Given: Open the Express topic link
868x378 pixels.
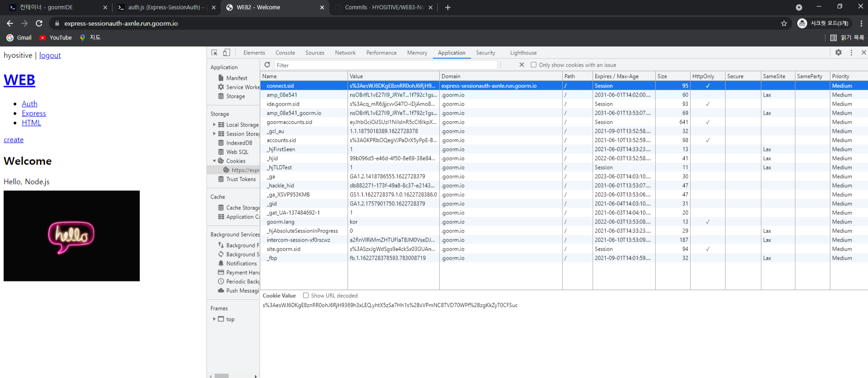Looking at the screenshot, I should pyautogui.click(x=34, y=113).
